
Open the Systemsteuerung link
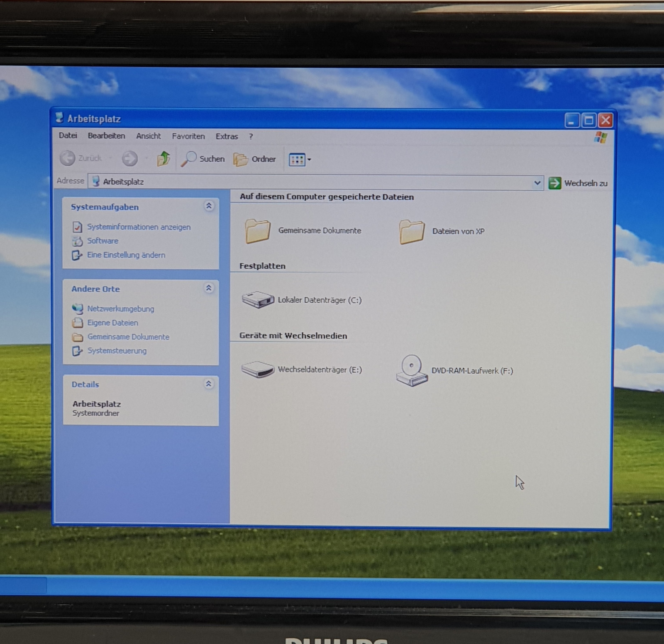pyautogui.click(x=117, y=351)
